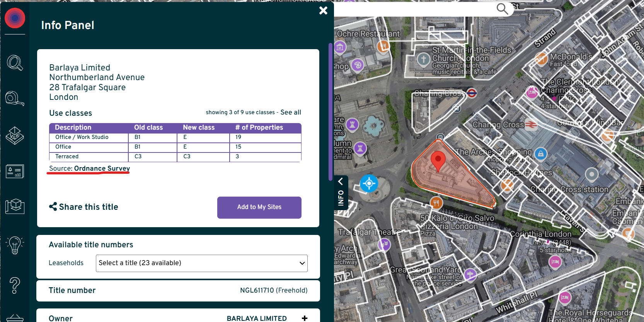Image resolution: width=644 pixels, height=322 pixels.
Task: Open the search magnifier tool in sidebar
Action: [x=15, y=63]
